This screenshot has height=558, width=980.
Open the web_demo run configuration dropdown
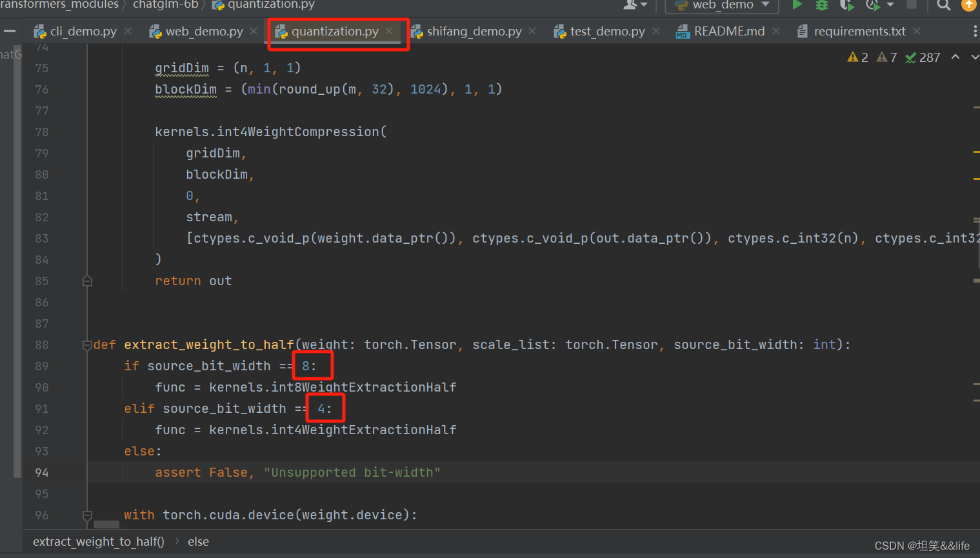pos(721,5)
